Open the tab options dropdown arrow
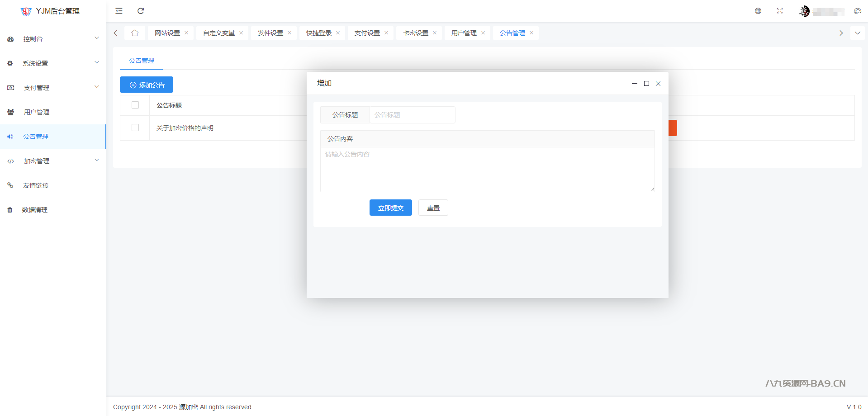The width and height of the screenshot is (868, 416). 857,33
